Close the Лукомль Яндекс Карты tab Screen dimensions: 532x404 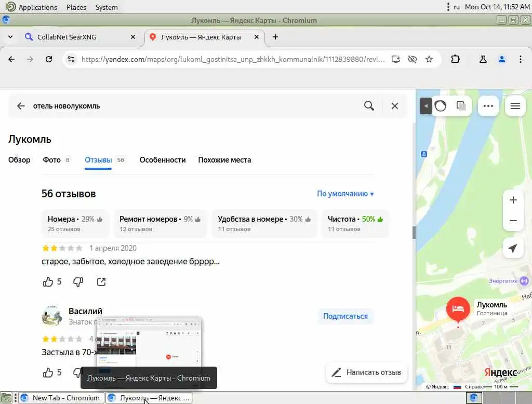tap(257, 37)
